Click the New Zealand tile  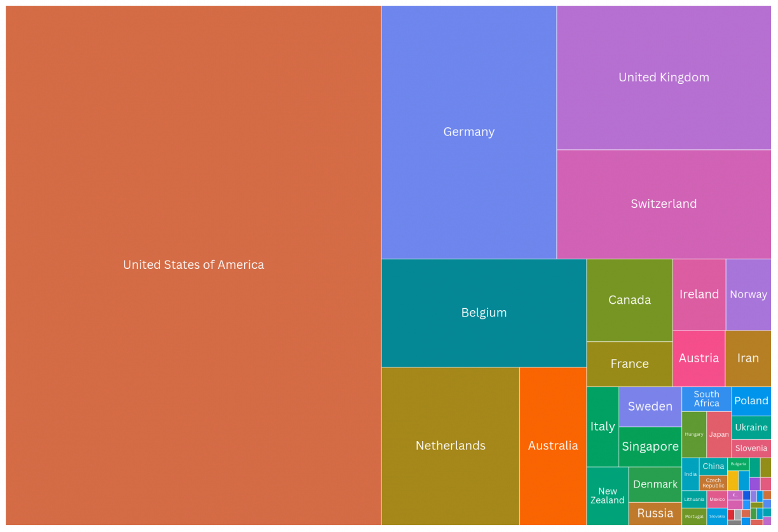pyautogui.click(x=607, y=496)
